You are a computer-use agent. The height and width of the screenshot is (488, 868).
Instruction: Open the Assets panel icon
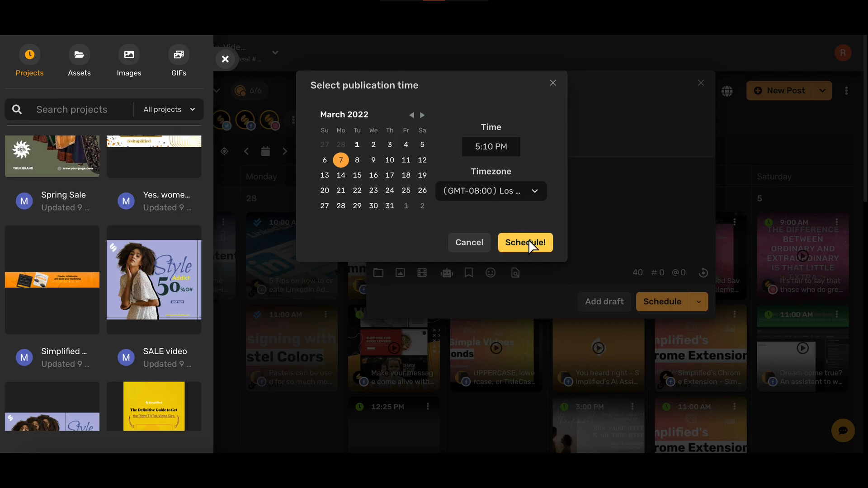pyautogui.click(x=79, y=55)
